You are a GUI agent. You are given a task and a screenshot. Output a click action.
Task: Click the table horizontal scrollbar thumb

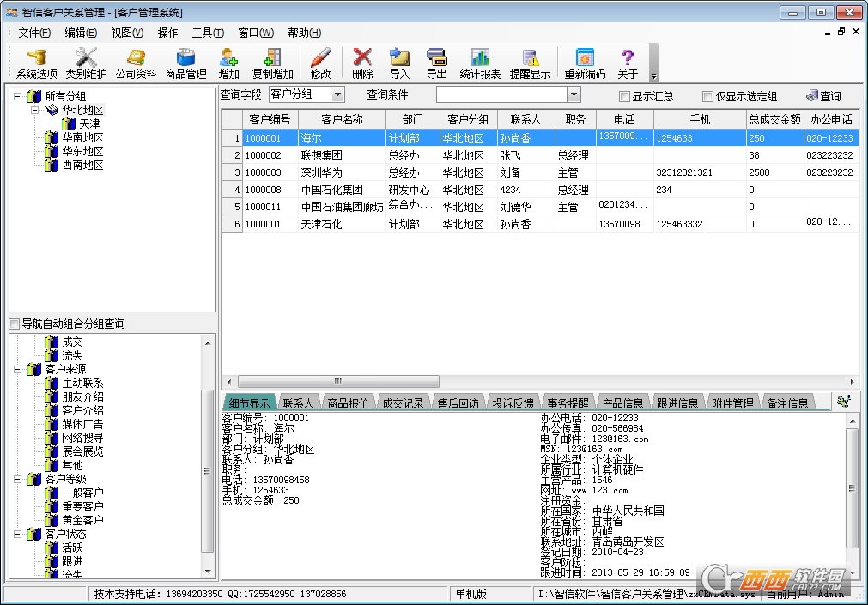pyautogui.click(x=338, y=381)
